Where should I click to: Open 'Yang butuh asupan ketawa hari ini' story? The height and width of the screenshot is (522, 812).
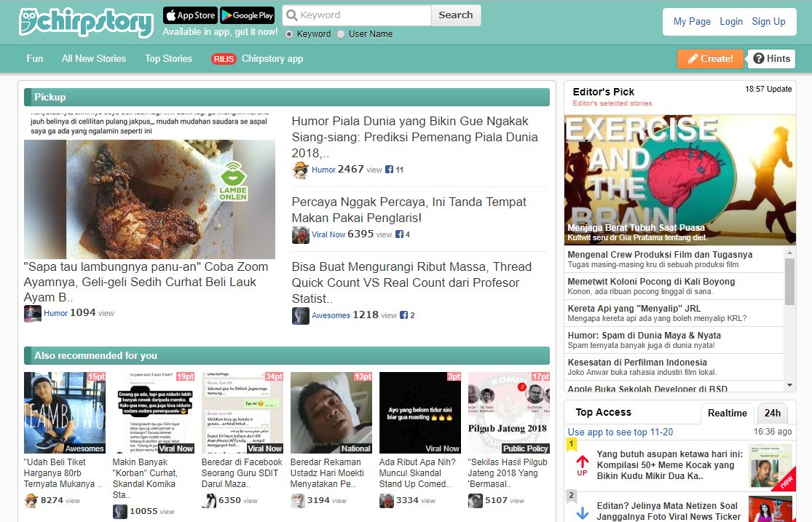[x=669, y=465]
